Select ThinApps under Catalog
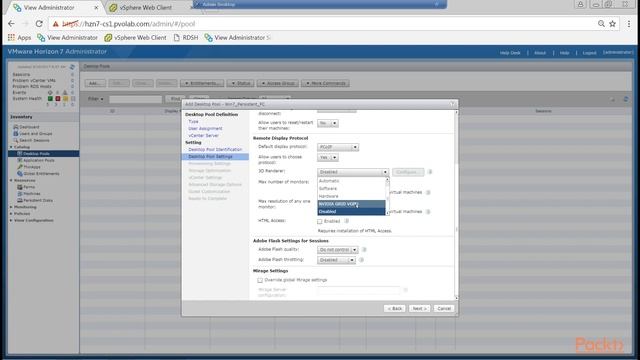640x360 pixels. click(x=29, y=167)
